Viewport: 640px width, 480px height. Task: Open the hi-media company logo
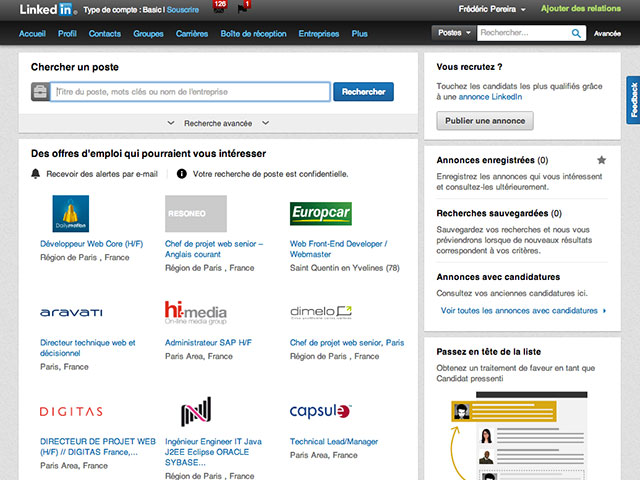(x=196, y=313)
